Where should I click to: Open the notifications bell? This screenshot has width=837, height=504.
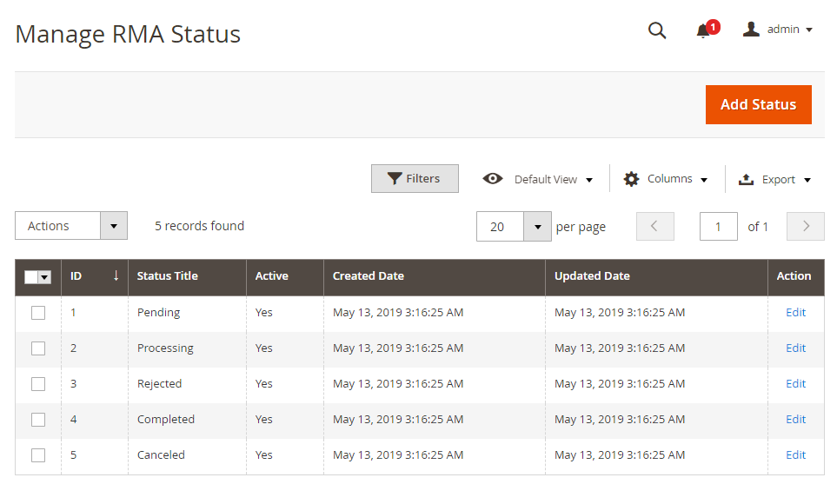(703, 31)
